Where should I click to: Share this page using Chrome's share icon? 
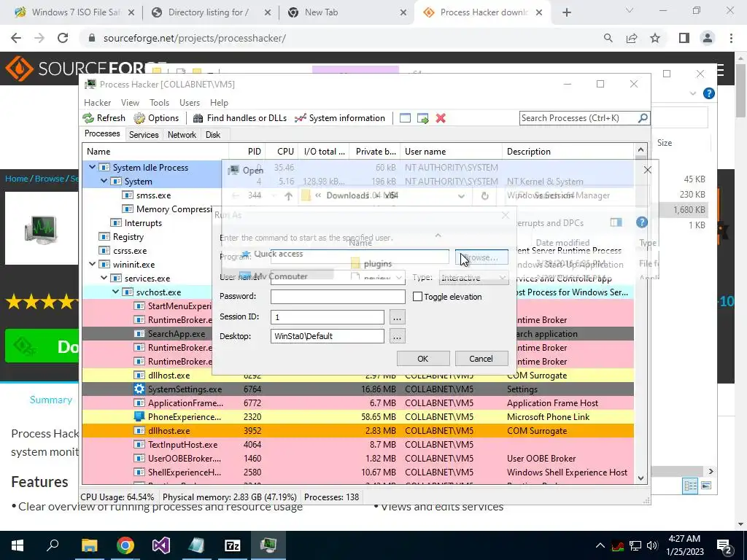click(632, 38)
